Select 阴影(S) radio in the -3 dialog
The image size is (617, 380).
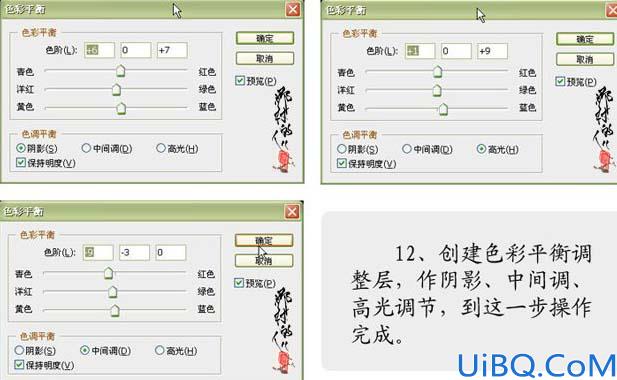19,350
